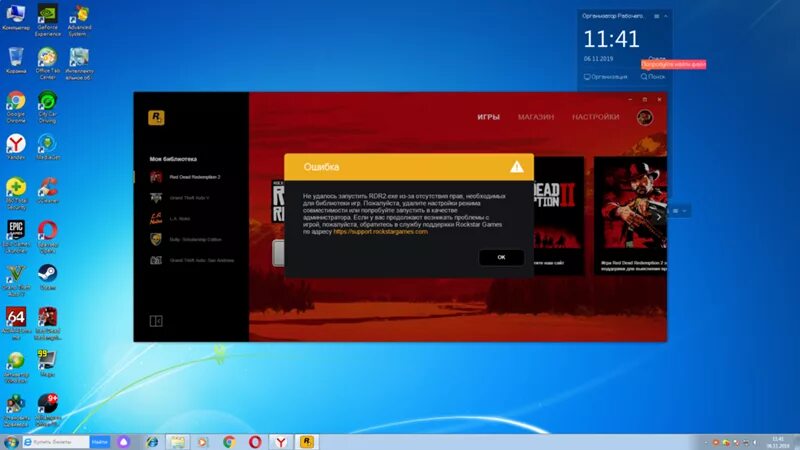
Task: Open Epic Games Launcher desktop shortcut
Action: [x=16, y=237]
